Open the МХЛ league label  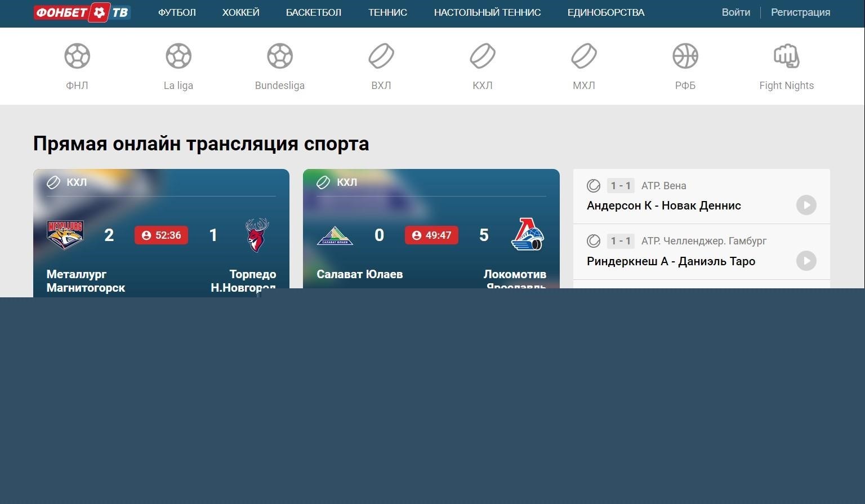[x=584, y=86]
